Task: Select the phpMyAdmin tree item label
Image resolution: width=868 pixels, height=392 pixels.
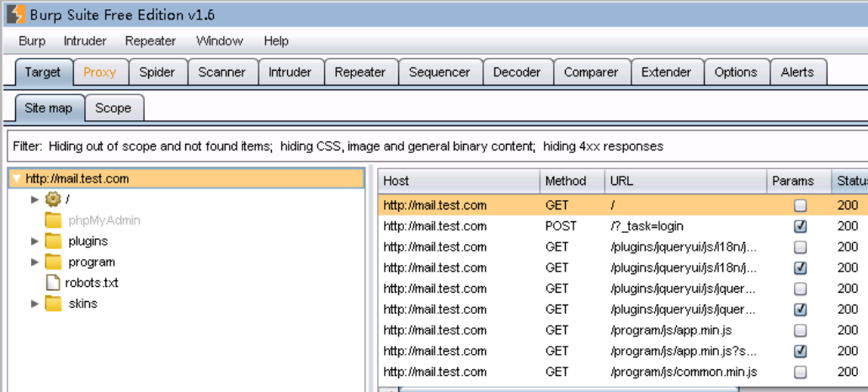Action: point(104,220)
